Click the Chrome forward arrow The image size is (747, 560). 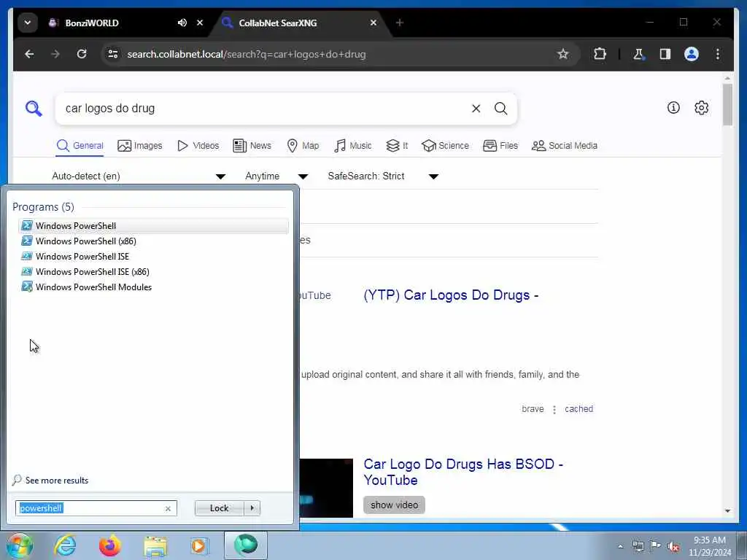click(x=55, y=54)
